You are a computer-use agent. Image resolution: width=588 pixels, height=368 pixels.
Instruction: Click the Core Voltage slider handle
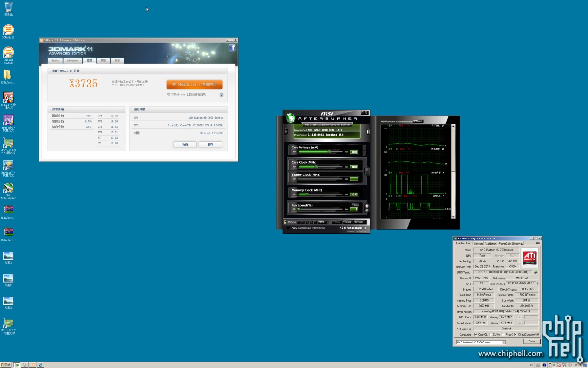[x=329, y=152]
